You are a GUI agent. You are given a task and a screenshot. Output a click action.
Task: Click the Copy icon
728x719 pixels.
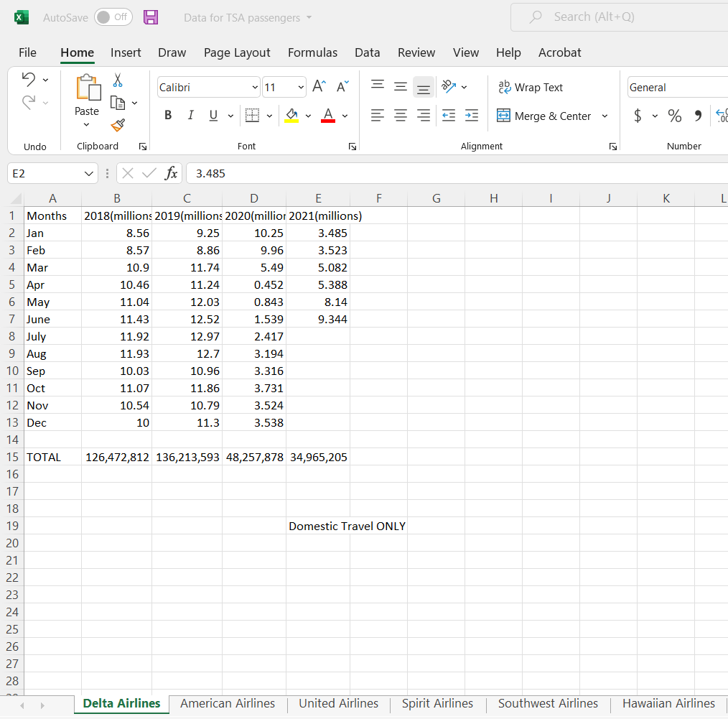click(x=118, y=103)
